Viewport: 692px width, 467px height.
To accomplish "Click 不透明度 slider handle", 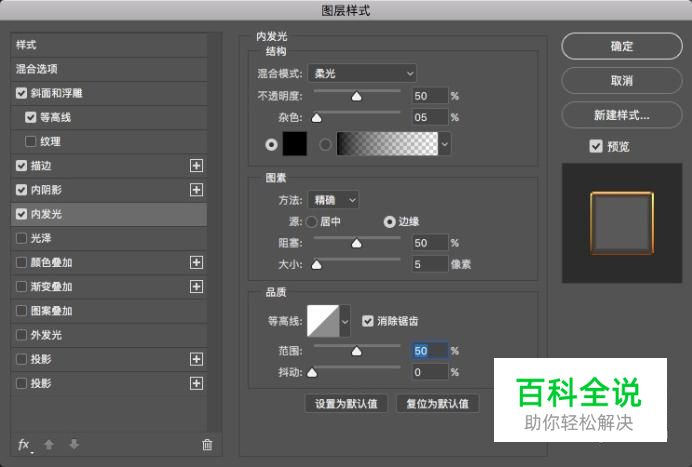I will pos(357,96).
